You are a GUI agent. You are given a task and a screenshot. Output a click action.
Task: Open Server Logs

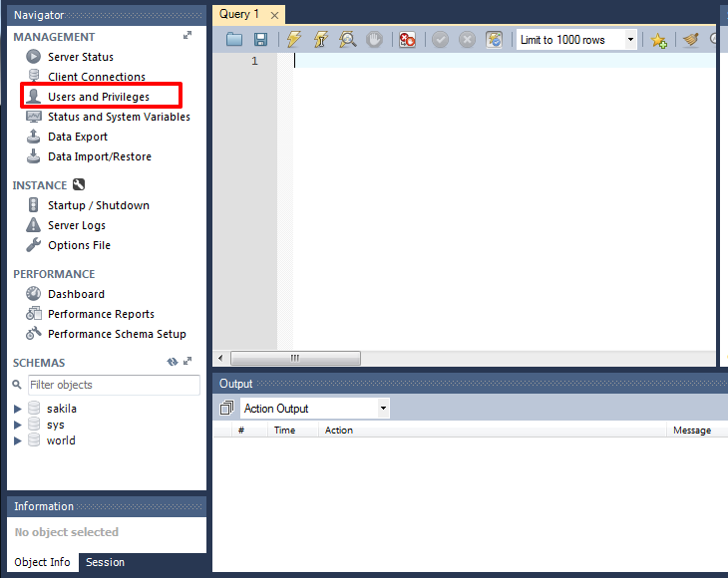click(x=77, y=225)
